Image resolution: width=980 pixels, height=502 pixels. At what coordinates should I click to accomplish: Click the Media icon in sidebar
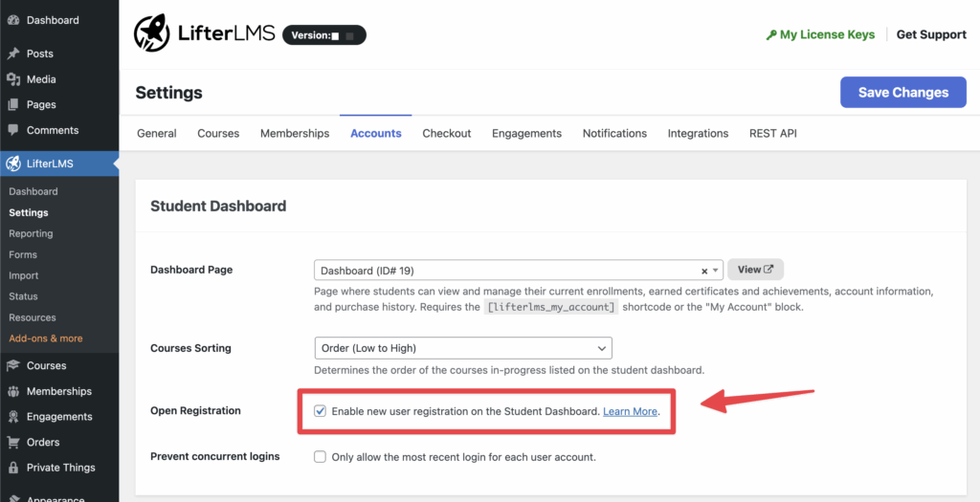pos(13,79)
